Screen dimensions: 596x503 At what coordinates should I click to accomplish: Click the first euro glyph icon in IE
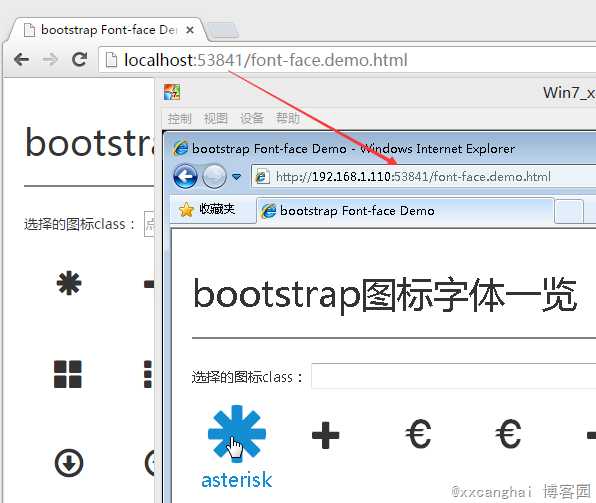point(418,434)
